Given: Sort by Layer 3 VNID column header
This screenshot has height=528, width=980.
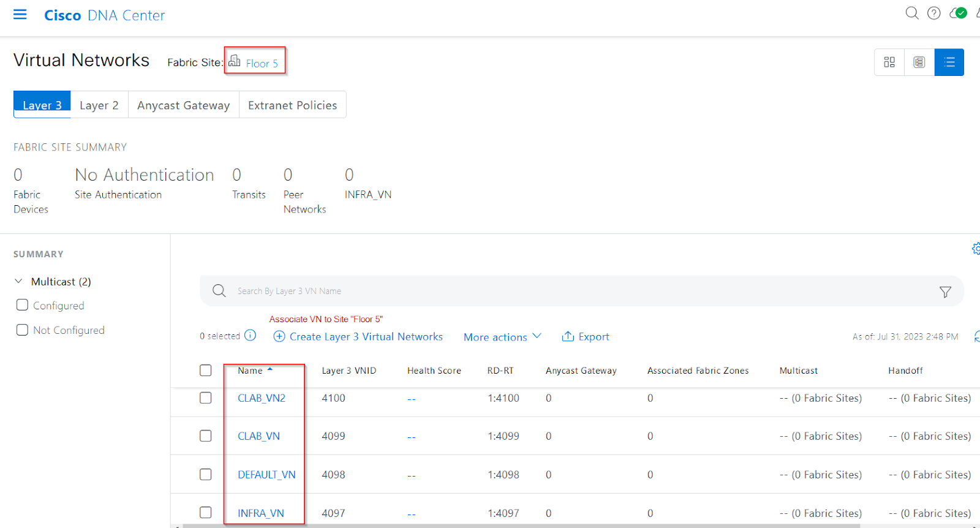Looking at the screenshot, I should click(349, 370).
